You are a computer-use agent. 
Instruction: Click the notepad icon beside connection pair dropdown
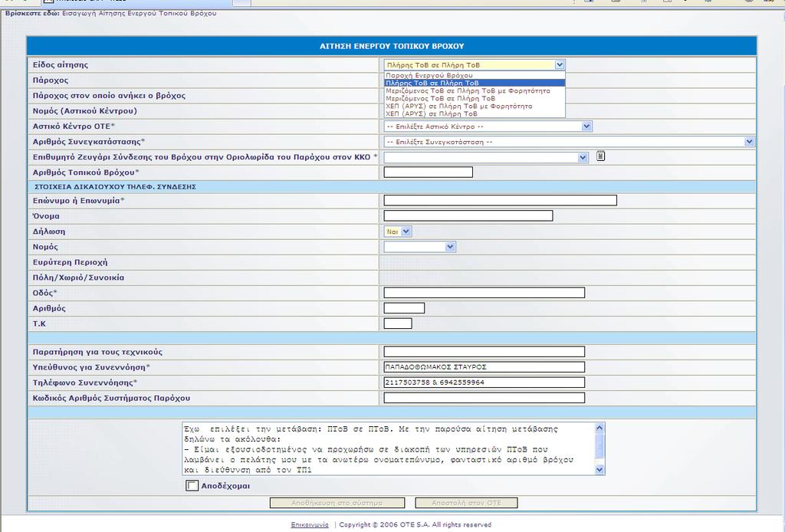tap(601, 156)
